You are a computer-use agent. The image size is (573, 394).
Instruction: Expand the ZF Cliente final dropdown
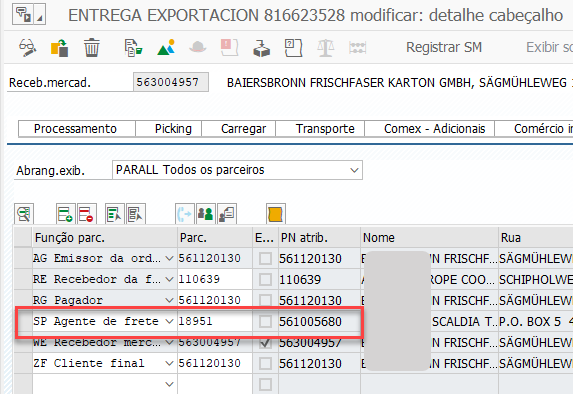click(169, 363)
